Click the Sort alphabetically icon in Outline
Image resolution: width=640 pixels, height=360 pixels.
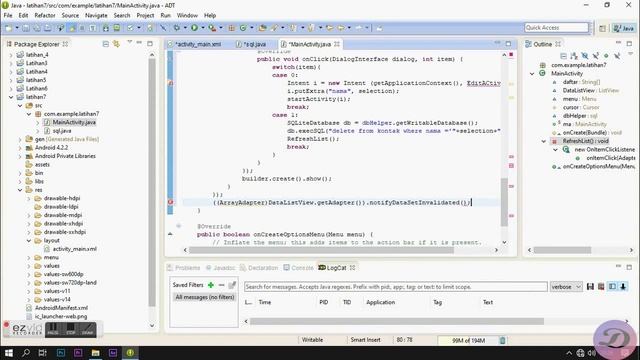point(574,56)
